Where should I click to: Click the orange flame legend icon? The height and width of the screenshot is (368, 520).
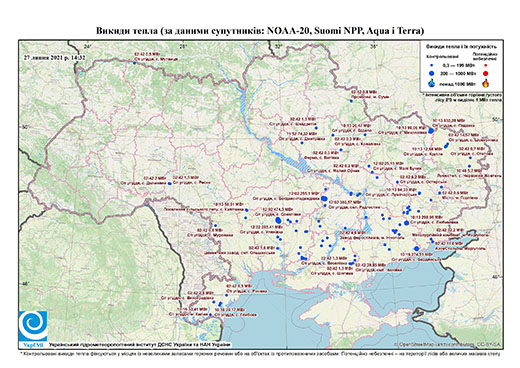pos(486,83)
